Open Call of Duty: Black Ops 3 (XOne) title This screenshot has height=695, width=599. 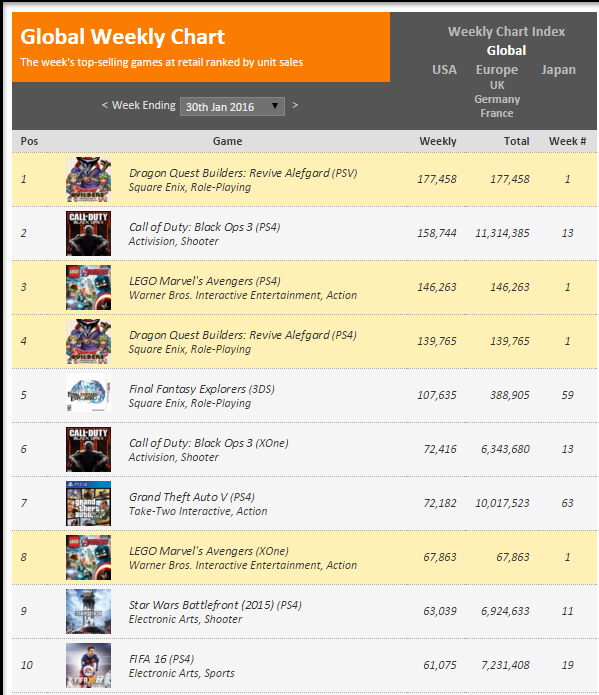[208, 443]
